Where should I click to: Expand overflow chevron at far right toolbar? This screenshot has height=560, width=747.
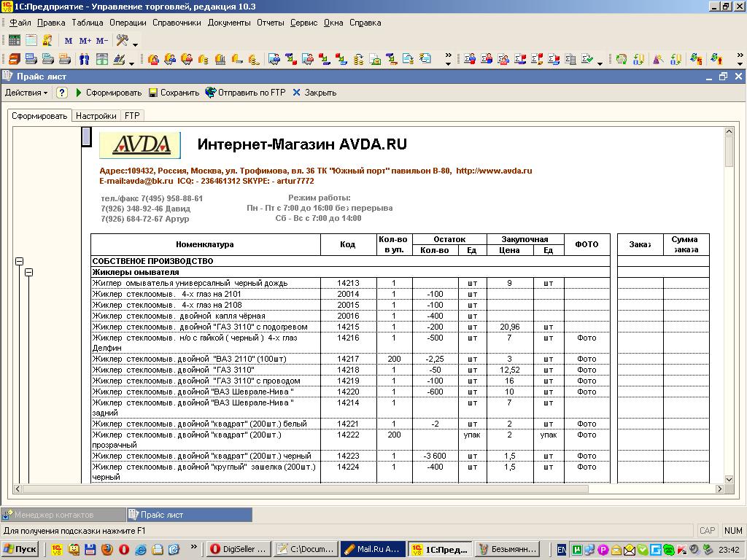740,58
